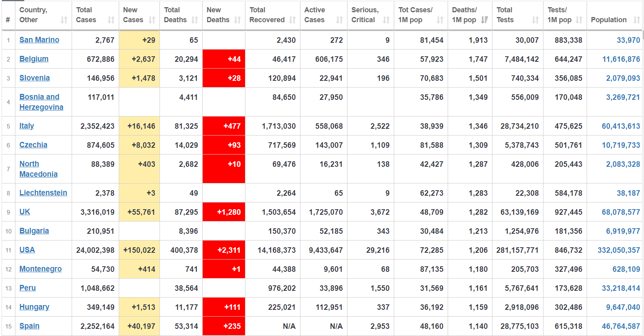
Task: Open the Peru country link
Action: [27, 288]
